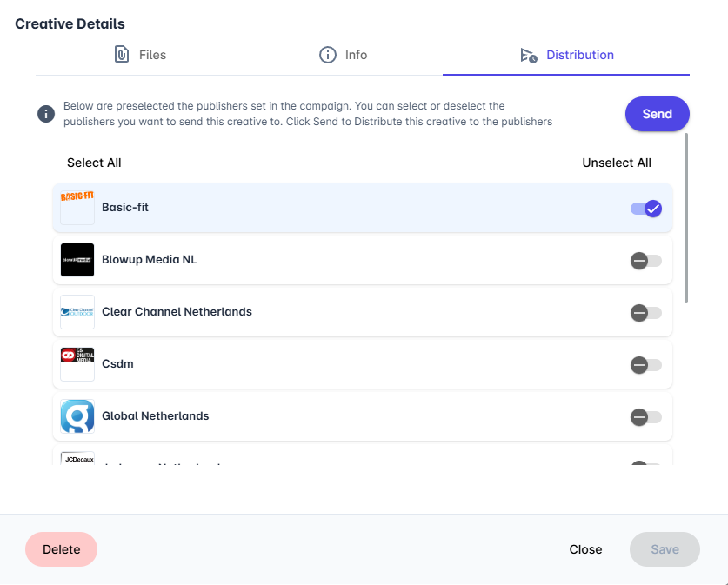Click the Clear Channel Outdoor logo

(77, 312)
